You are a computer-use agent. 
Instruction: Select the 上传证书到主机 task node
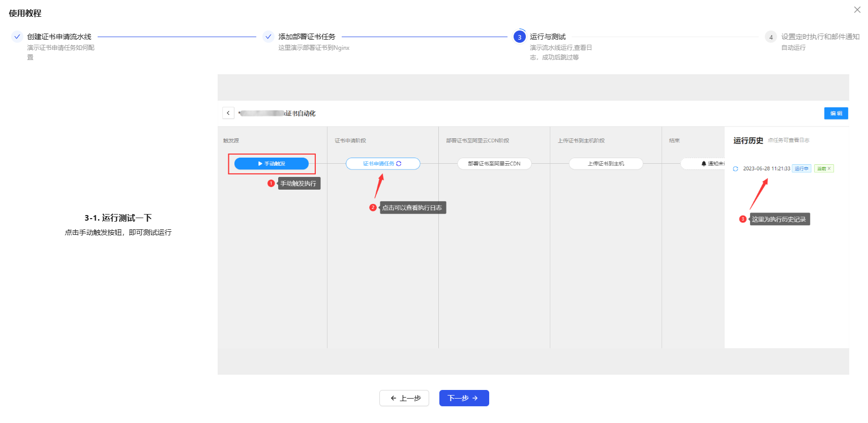pyautogui.click(x=606, y=164)
